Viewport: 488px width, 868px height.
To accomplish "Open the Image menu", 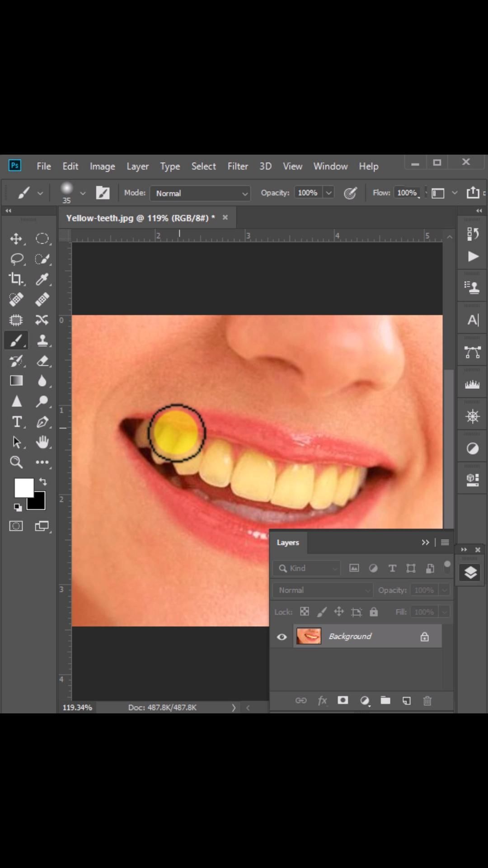I will (x=102, y=166).
